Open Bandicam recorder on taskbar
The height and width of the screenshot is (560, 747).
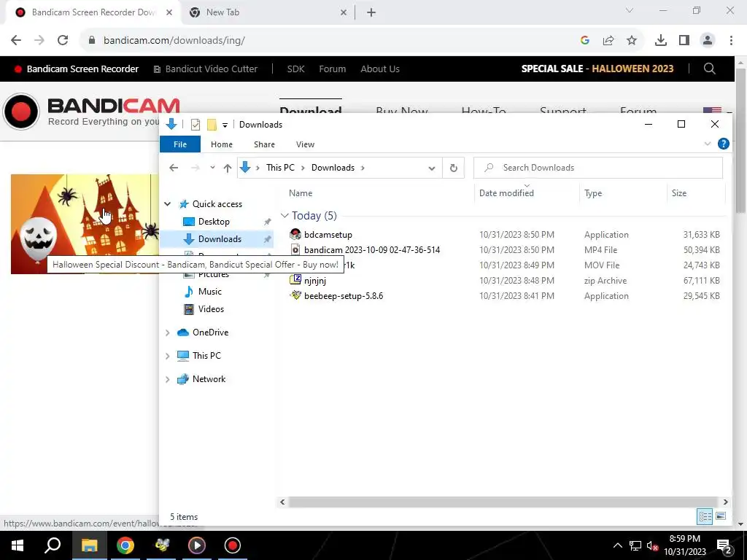pyautogui.click(x=233, y=545)
